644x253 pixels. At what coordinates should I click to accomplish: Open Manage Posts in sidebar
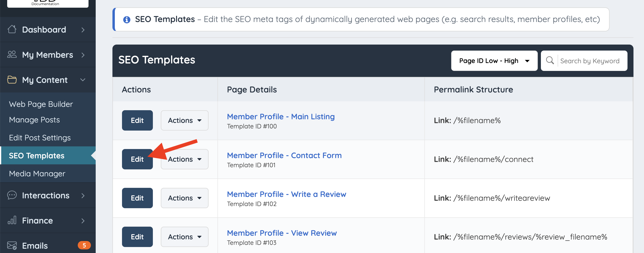34,120
